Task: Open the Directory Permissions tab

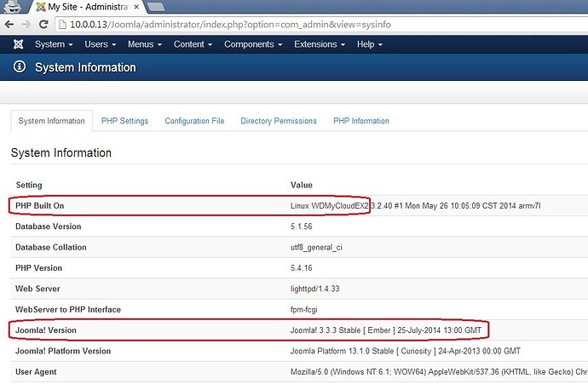Action: 279,121
